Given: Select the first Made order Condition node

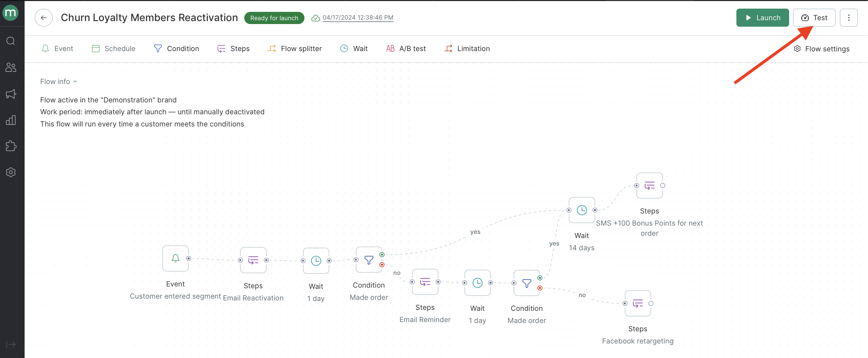Looking at the screenshot, I should [368, 260].
